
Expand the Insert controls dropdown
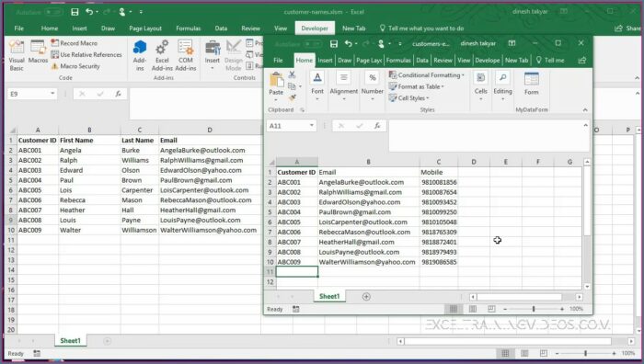(213, 55)
